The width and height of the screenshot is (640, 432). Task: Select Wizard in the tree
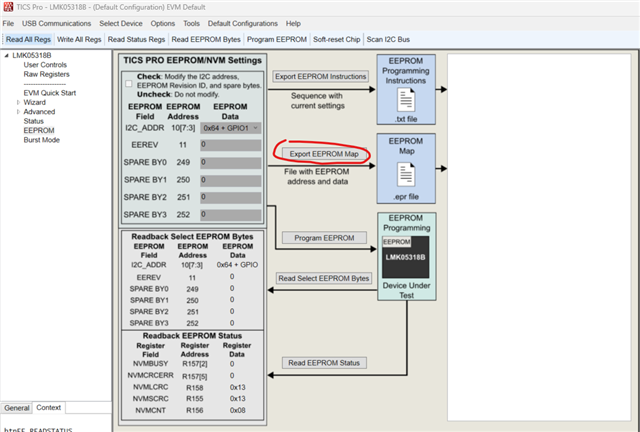pyautogui.click(x=35, y=102)
